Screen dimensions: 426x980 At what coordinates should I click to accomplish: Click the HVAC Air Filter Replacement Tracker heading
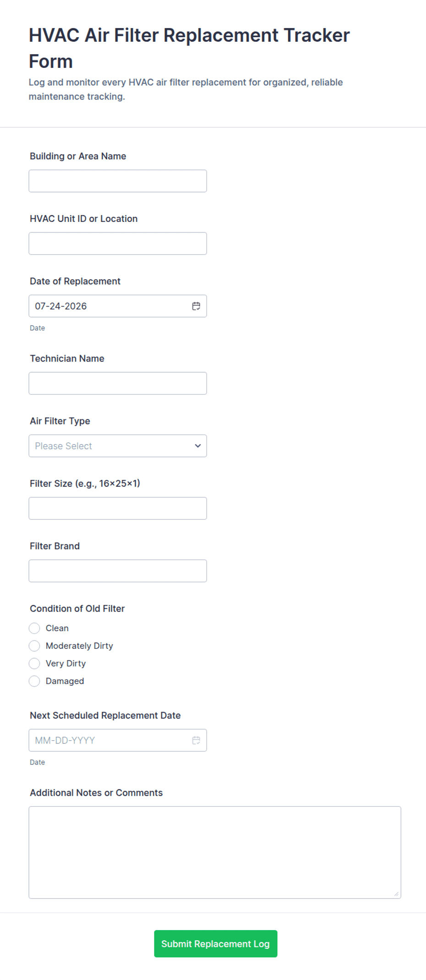point(189,48)
